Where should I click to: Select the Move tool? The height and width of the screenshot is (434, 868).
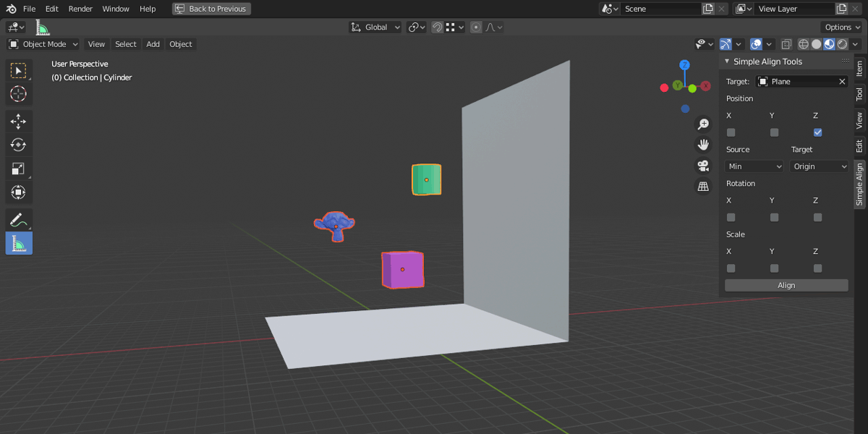point(19,122)
